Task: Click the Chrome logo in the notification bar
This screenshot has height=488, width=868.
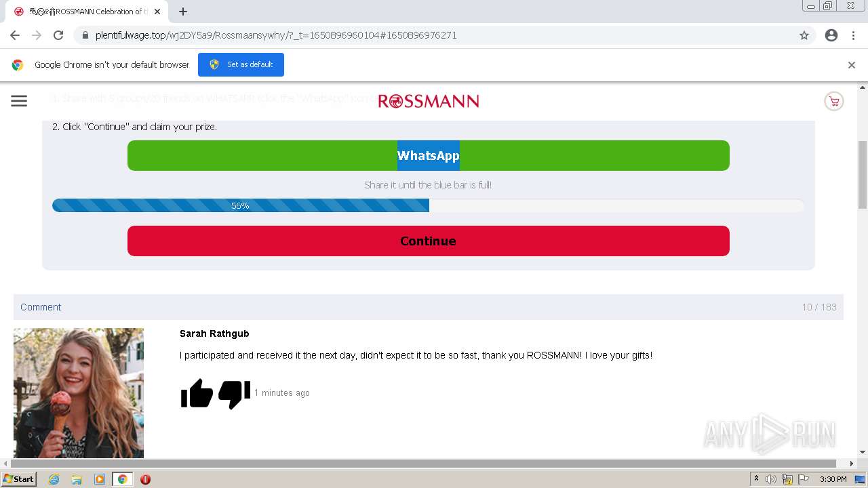Action: coord(18,65)
